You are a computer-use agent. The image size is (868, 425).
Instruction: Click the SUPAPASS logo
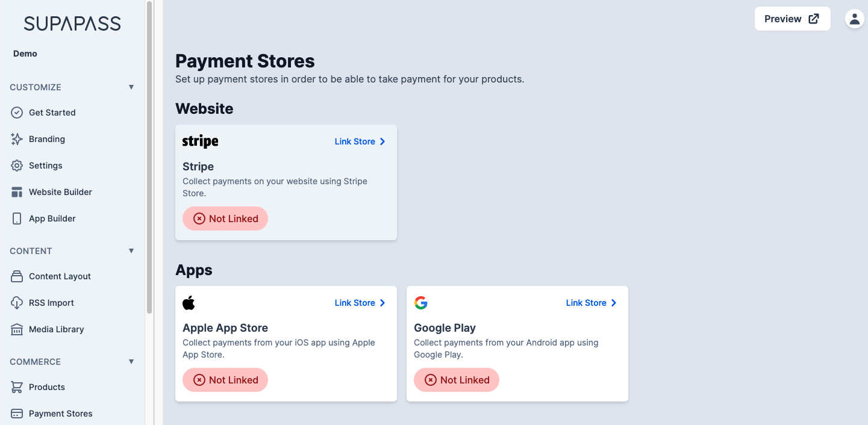click(x=72, y=23)
